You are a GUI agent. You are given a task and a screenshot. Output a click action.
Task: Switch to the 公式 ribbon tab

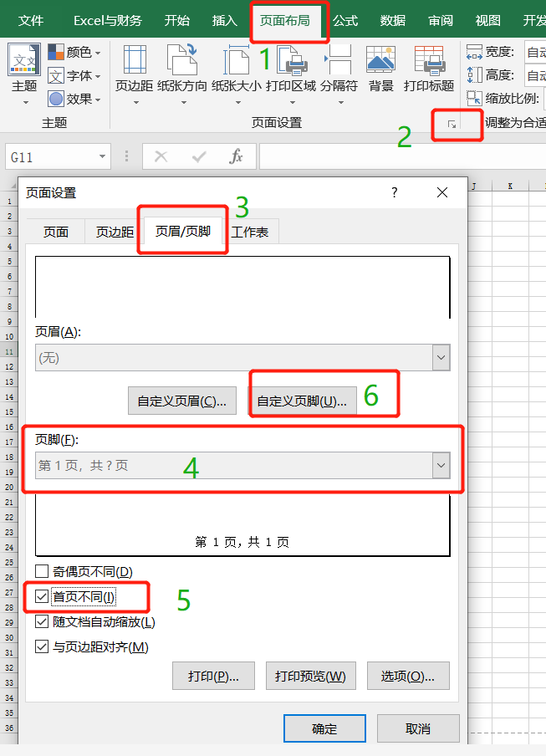345,21
